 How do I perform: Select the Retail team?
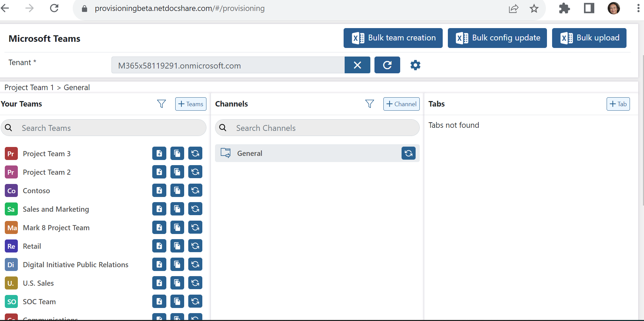tap(32, 246)
